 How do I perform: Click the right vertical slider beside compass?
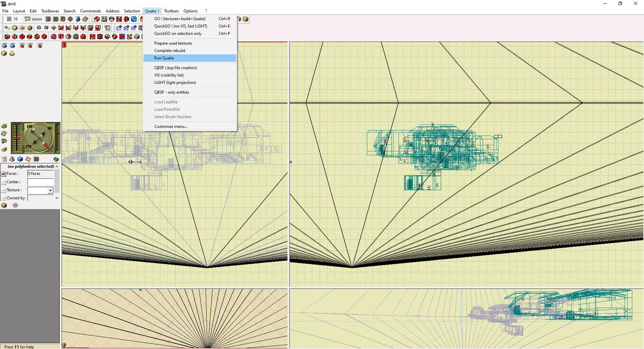point(58,138)
